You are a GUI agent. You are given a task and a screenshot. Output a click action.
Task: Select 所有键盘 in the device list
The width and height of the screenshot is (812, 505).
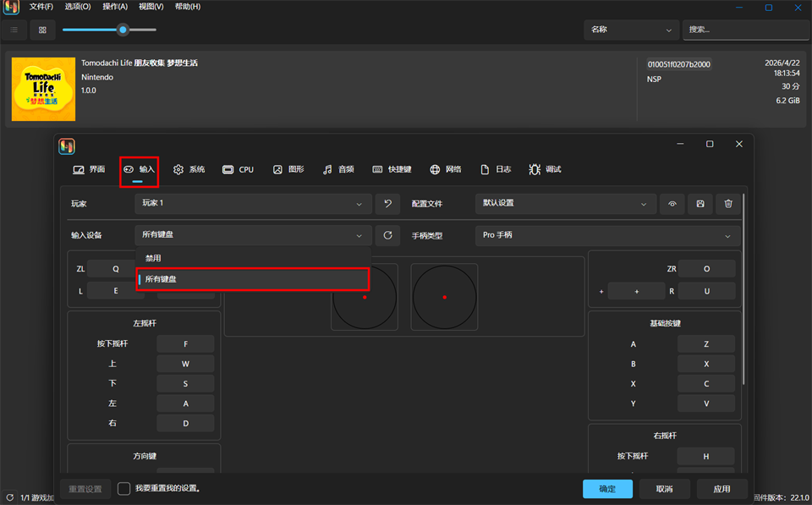click(253, 278)
